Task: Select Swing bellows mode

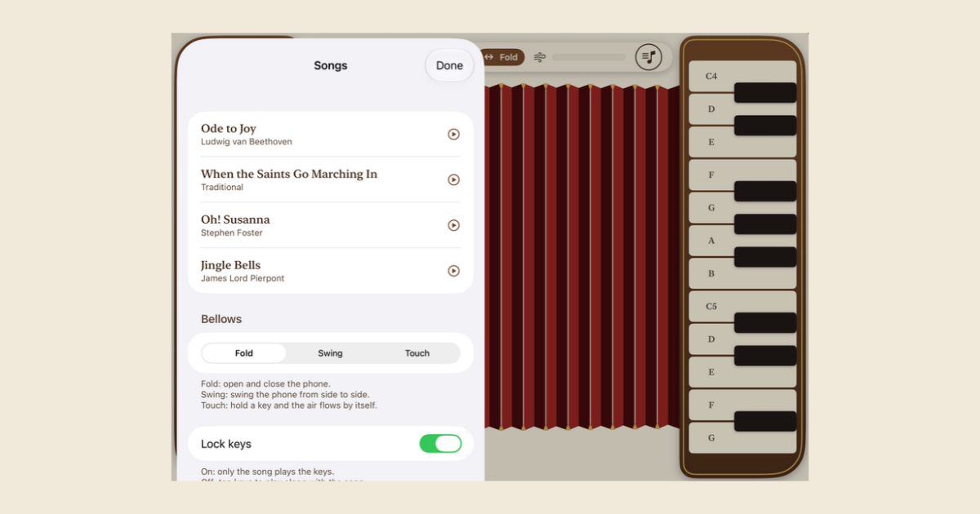Action: coord(330,353)
